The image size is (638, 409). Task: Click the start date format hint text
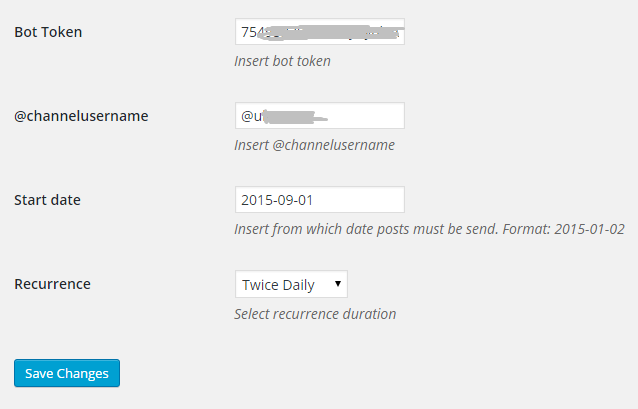429,229
